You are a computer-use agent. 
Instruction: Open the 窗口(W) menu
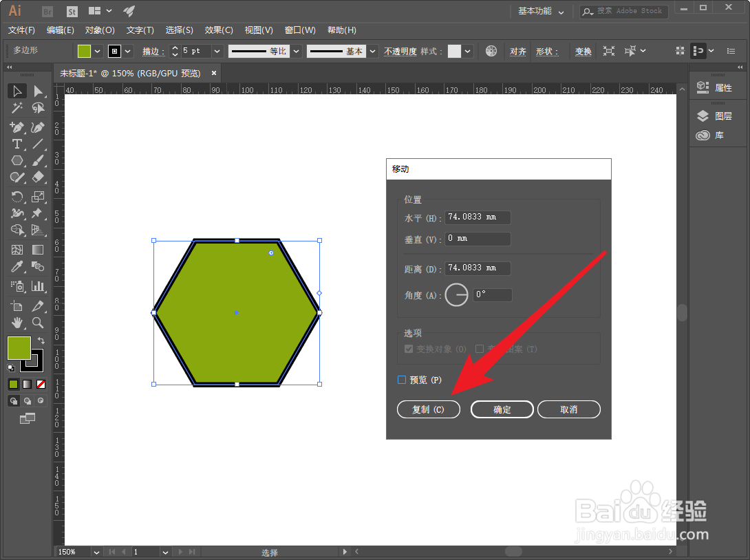300,30
